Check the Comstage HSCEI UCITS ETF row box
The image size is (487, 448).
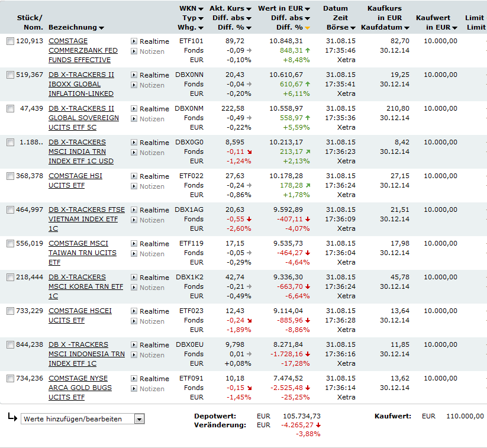coord(10,311)
